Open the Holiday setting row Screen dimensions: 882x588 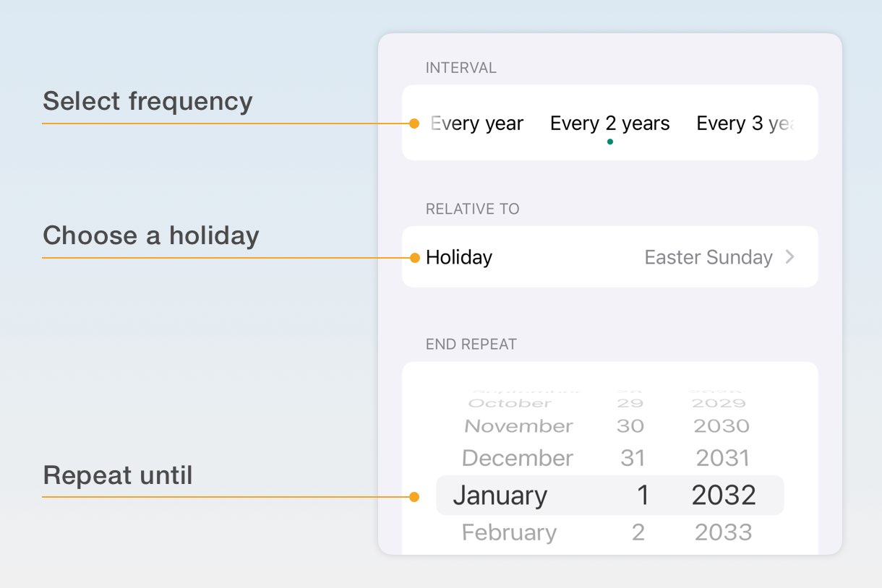609,256
